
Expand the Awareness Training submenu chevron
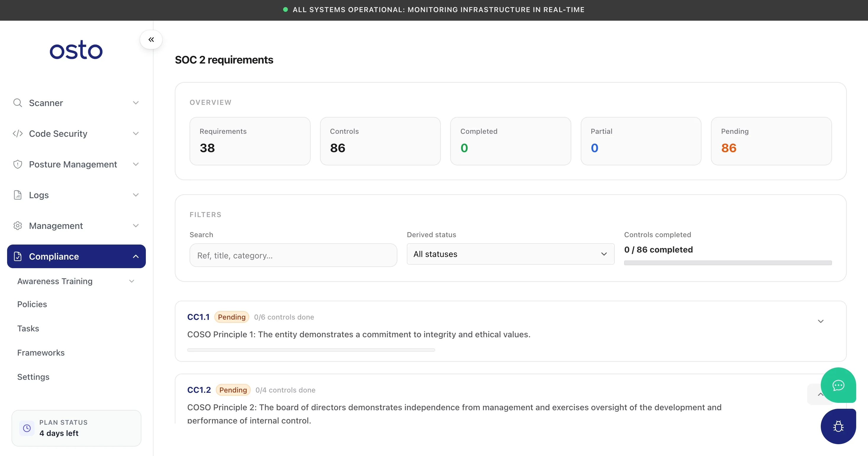click(x=132, y=281)
